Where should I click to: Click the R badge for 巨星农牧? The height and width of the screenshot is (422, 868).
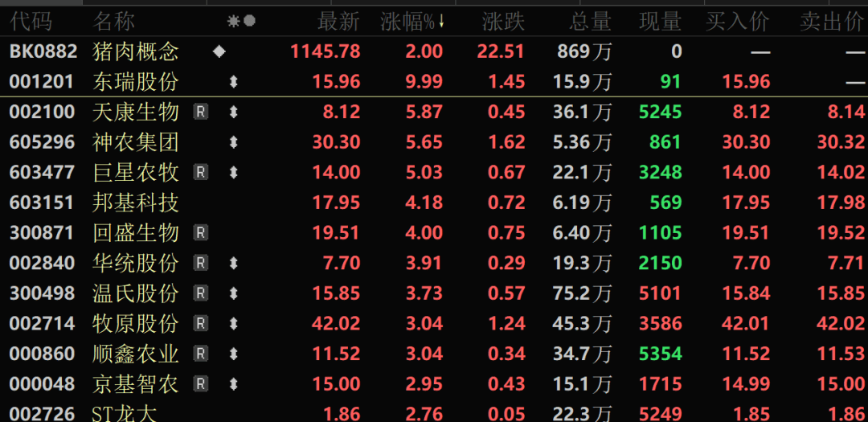click(x=200, y=173)
